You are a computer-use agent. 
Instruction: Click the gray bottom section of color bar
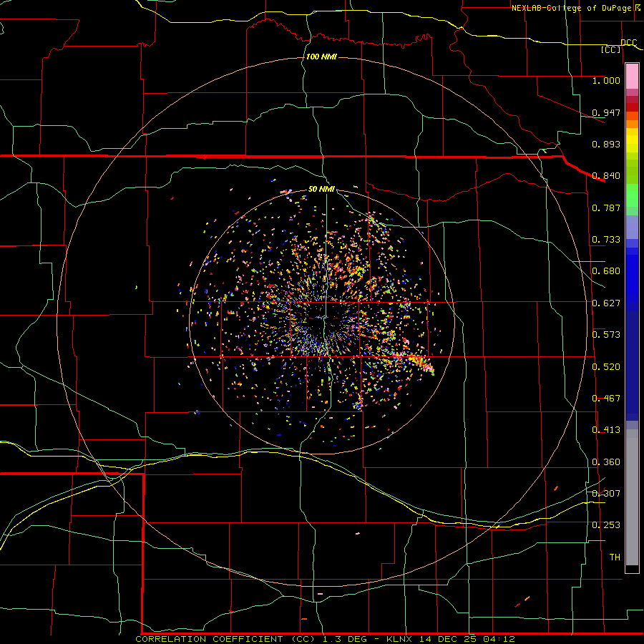632,497
